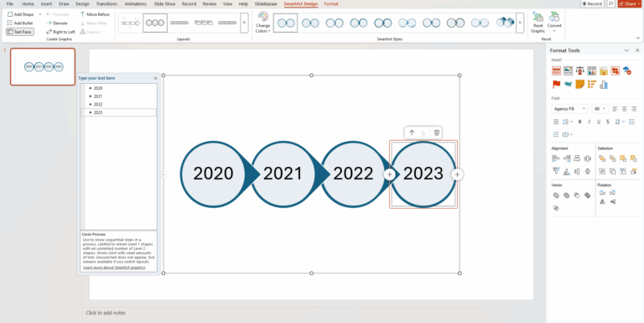Go to the SlideBazaar tab
Image resolution: width=644 pixels, height=323 pixels.
(266, 3)
